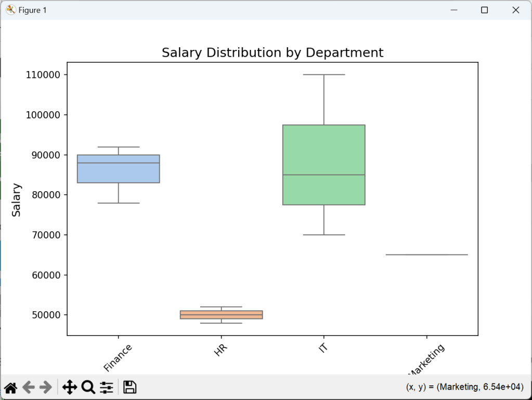Click the orange HR box
The height and width of the screenshot is (400, 532).
click(x=221, y=315)
